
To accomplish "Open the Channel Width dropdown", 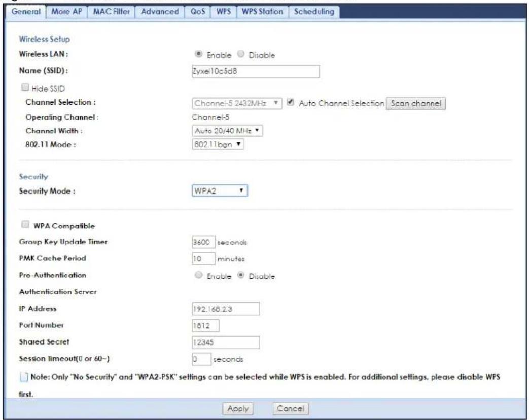I will tap(227, 130).
